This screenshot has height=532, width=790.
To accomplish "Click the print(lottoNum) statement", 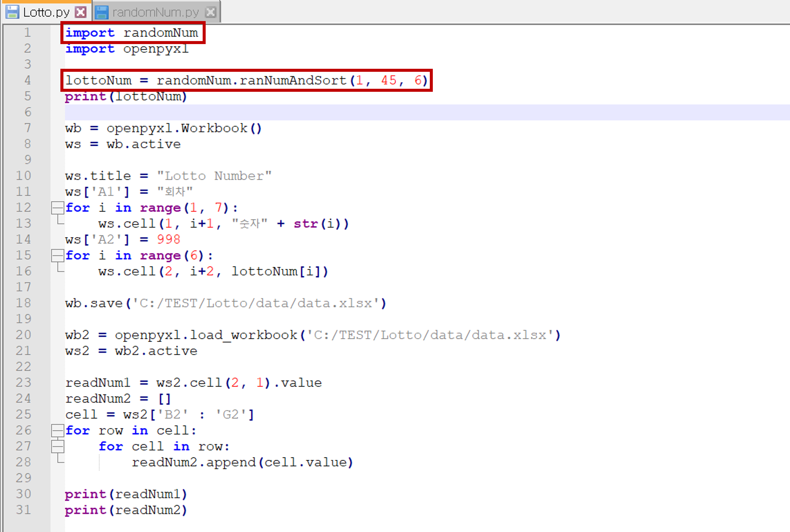I will 126,97.
